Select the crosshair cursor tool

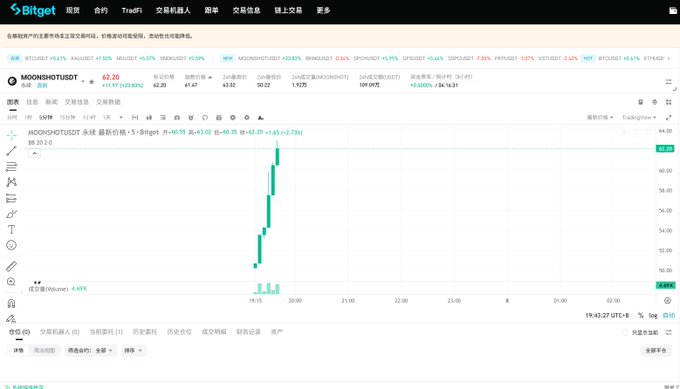(x=11, y=135)
